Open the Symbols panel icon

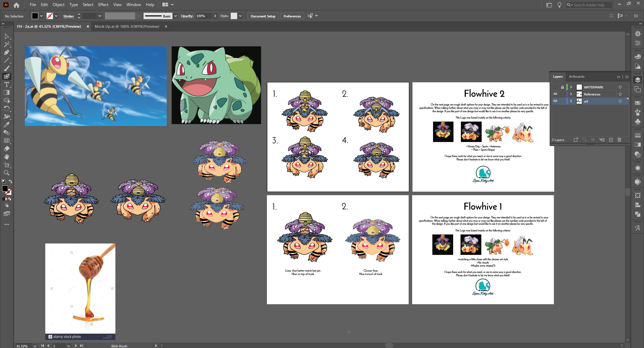click(x=638, y=122)
